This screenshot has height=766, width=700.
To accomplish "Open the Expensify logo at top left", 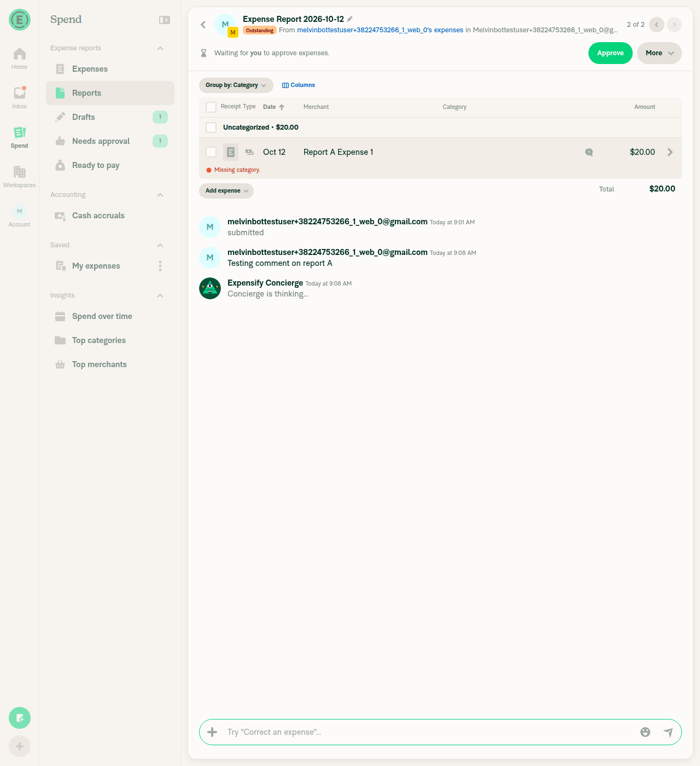I will (20, 20).
